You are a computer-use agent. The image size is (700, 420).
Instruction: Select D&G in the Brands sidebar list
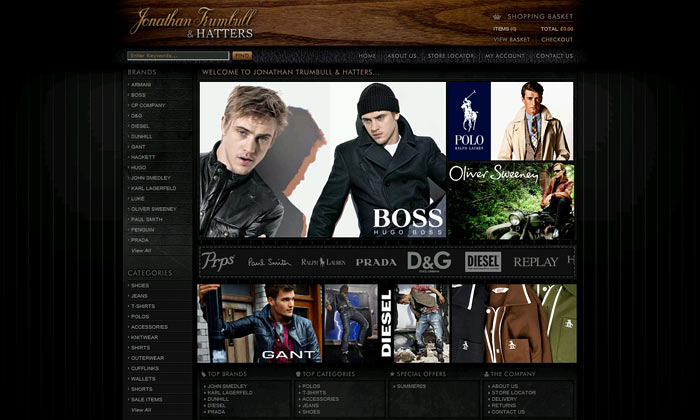coord(137,116)
